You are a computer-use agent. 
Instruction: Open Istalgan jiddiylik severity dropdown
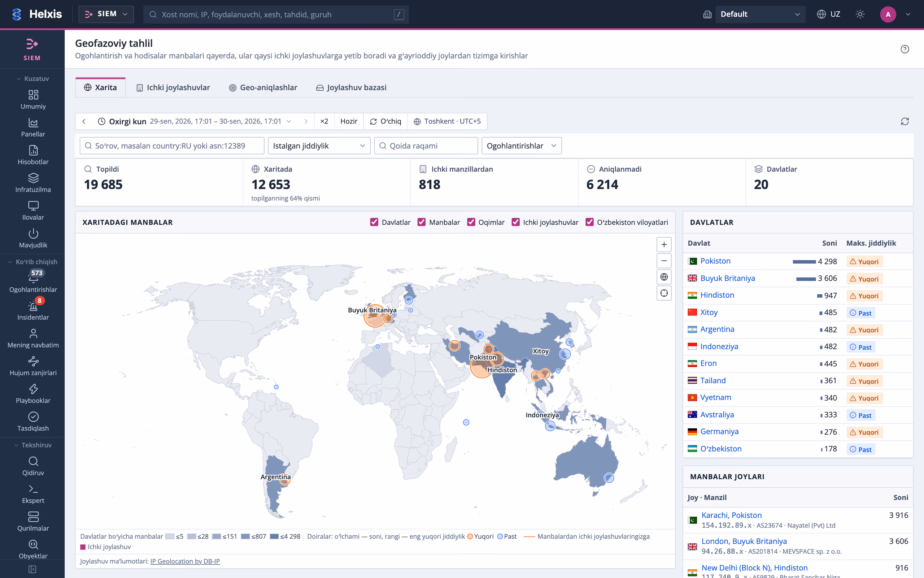pyautogui.click(x=319, y=146)
